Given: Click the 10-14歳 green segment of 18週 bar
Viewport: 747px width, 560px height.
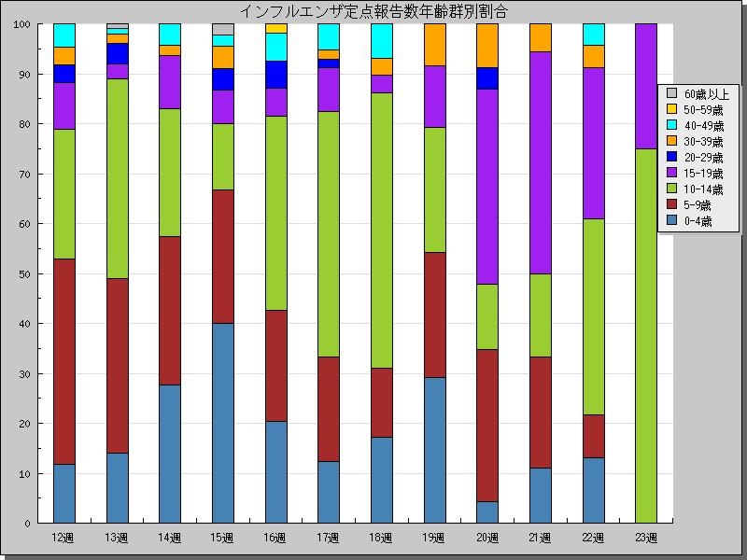Looking at the screenshot, I should pyautogui.click(x=382, y=231).
